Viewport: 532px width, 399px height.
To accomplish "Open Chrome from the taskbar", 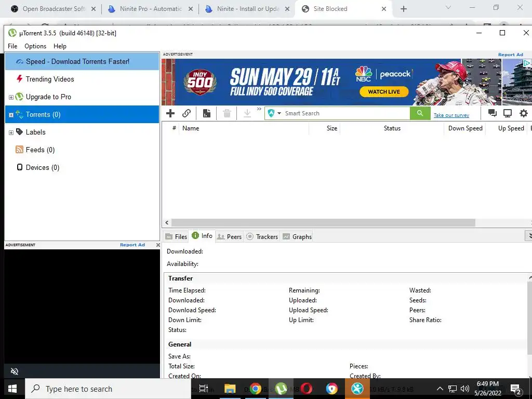I will [255, 389].
